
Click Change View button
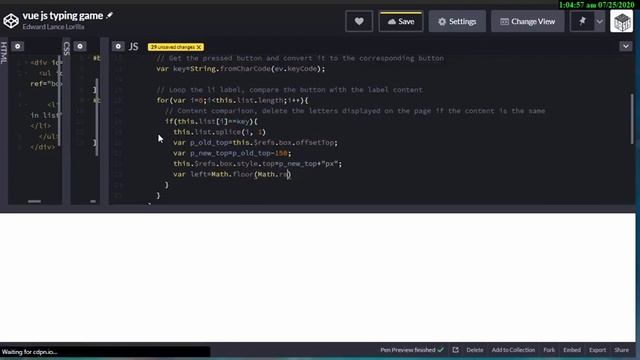[528, 21]
